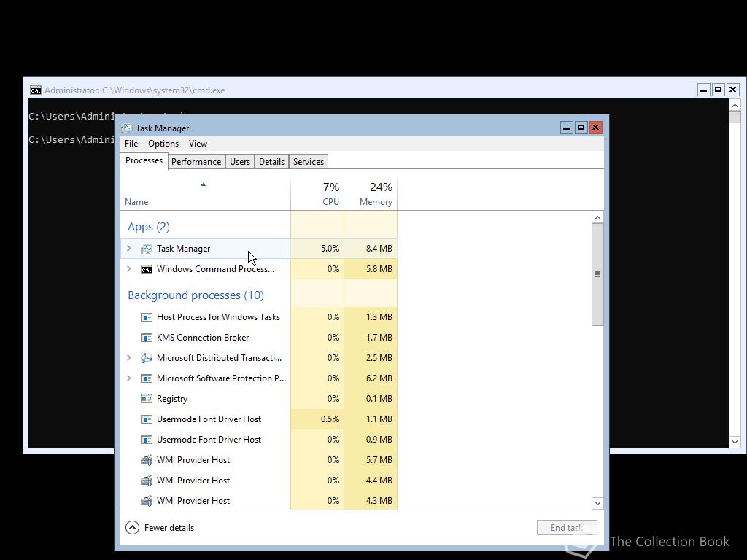Viewport: 747px width, 560px height.
Task: Click the Apps (2) group header
Action: 149,227
